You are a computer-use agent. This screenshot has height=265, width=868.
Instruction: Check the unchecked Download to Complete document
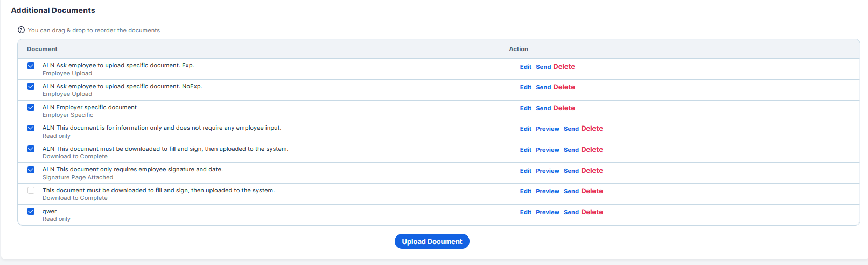click(31, 191)
